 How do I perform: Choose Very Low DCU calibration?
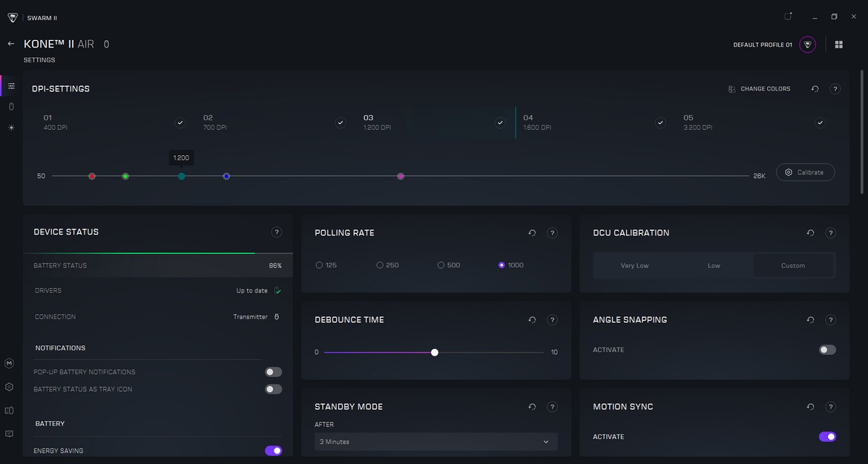[x=634, y=266]
